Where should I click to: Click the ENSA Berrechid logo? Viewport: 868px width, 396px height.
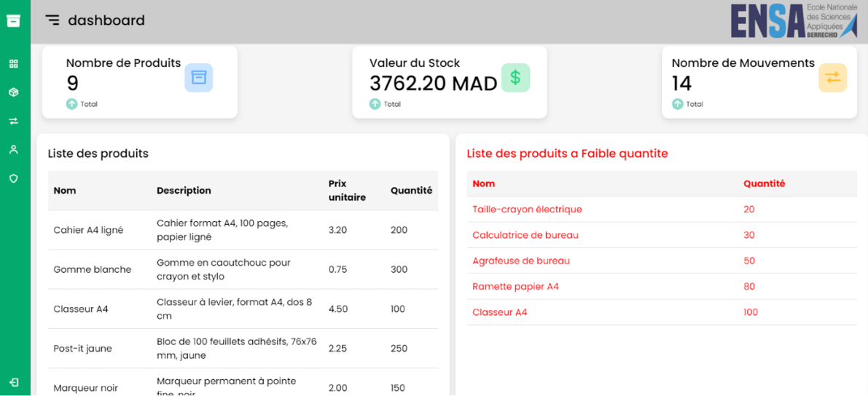click(x=794, y=20)
